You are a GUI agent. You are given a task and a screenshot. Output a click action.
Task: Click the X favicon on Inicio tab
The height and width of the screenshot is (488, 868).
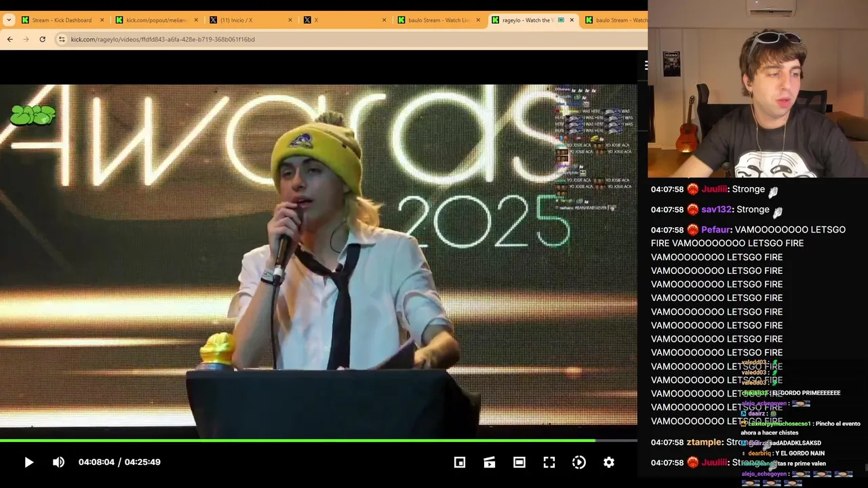214,20
